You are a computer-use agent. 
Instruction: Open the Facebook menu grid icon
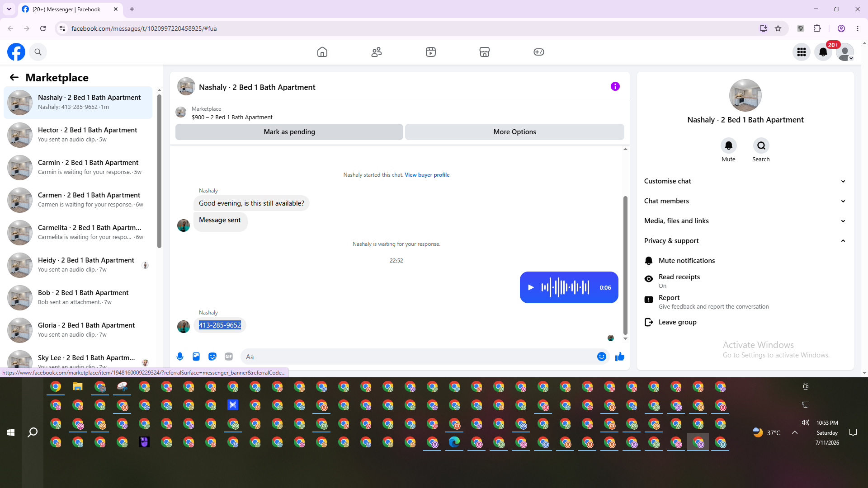coord(802,52)
